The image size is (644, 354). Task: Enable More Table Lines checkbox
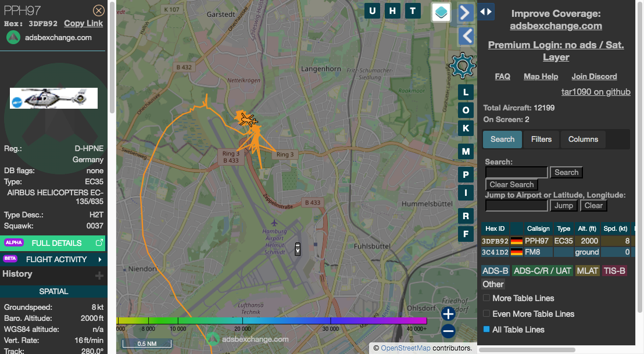point(486,298)
